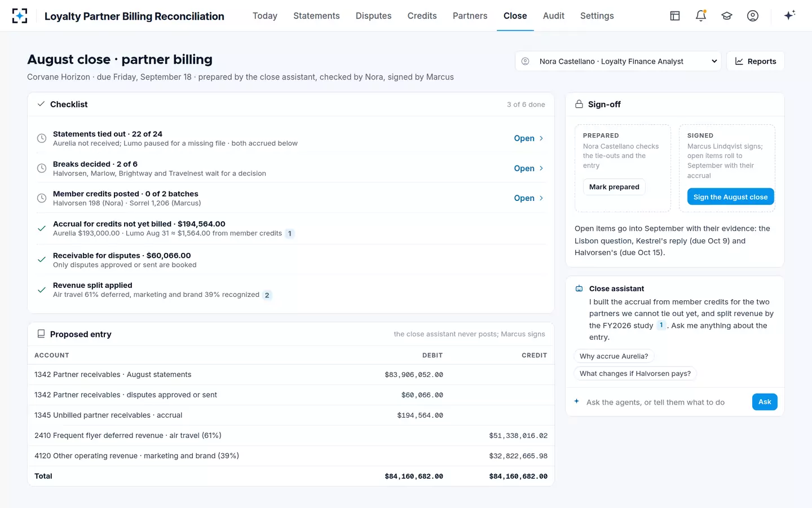The image size is (812, 508).
Task: Click Sign the August close
Action: click(731, 197)
